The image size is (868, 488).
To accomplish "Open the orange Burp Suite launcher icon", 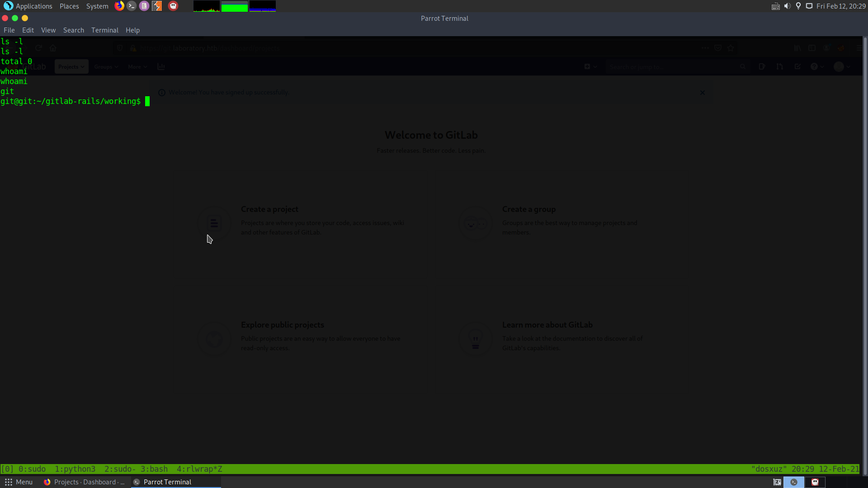I will pyautogui.click(x=157, y=6).
